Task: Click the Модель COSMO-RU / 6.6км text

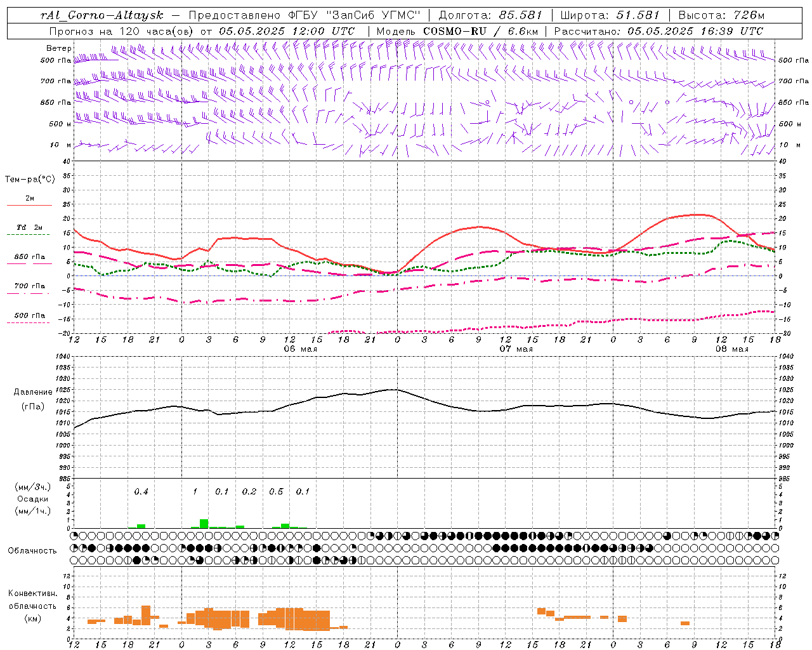Action: coord(457,31)
